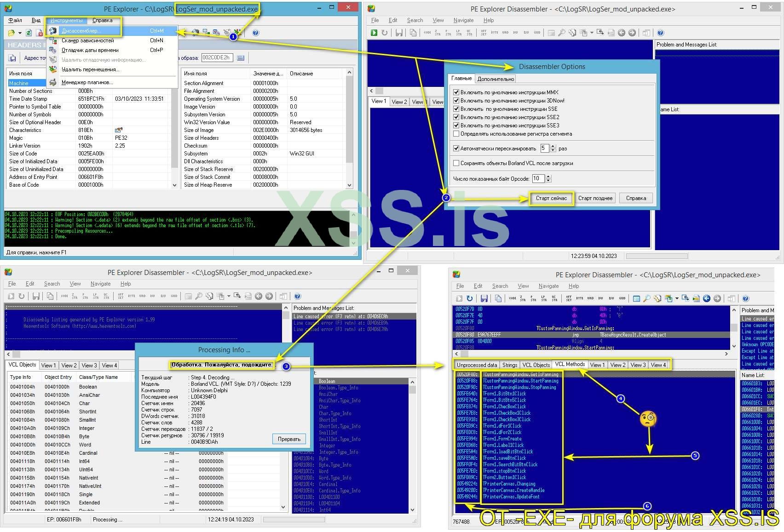Click Справка button in Disassembler Options dialog

636,198
